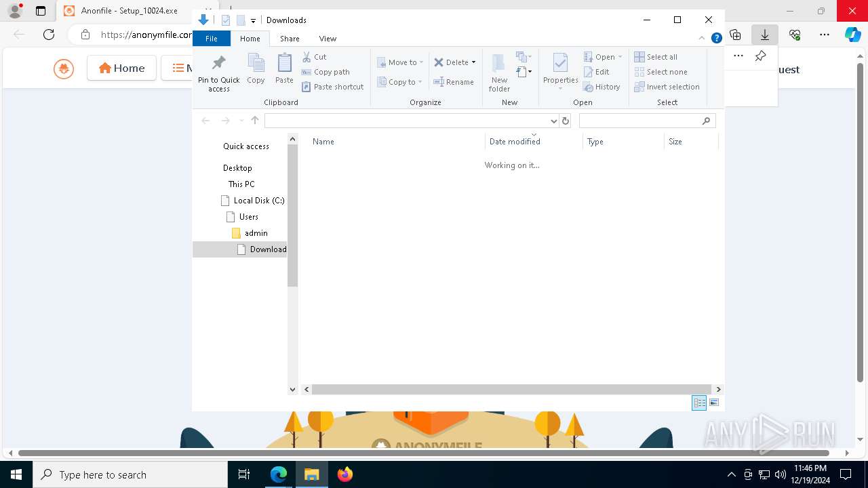Image resolution: width=868 pixels, height=488 pixels.
Task: Select Quick access in navigation pane
Action: pyautogui.click(x=246, y=146)
